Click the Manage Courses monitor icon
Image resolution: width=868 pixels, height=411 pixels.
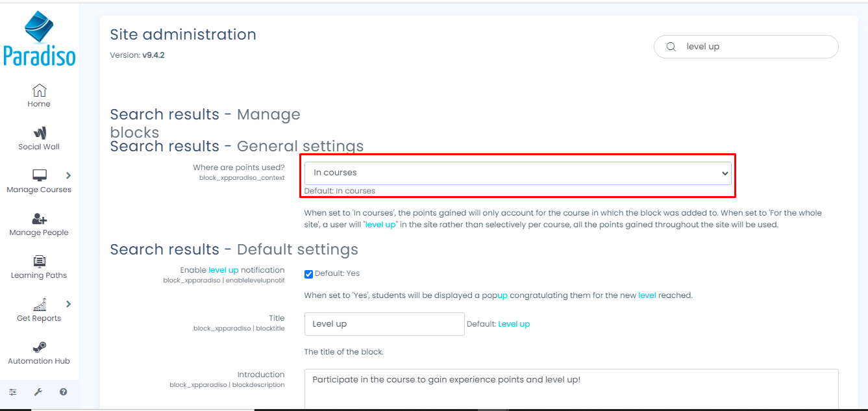click(40, 175)
